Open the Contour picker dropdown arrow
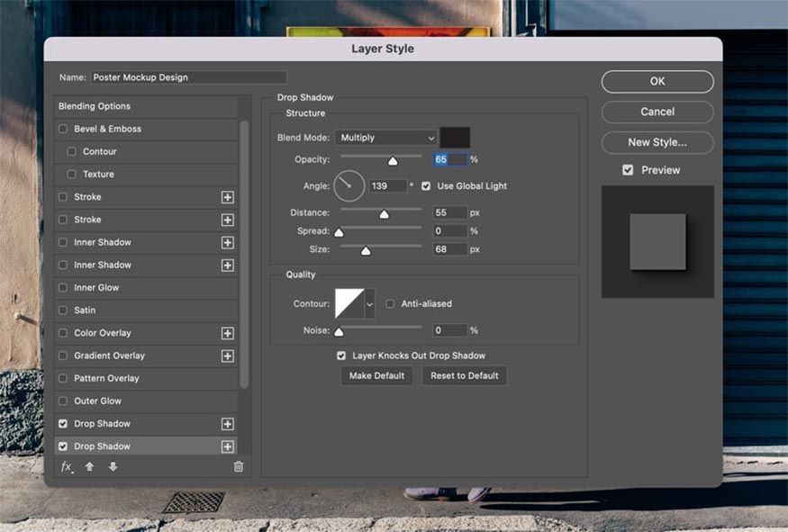The width and height of the screenshot is (788, 532). (370, 304)
